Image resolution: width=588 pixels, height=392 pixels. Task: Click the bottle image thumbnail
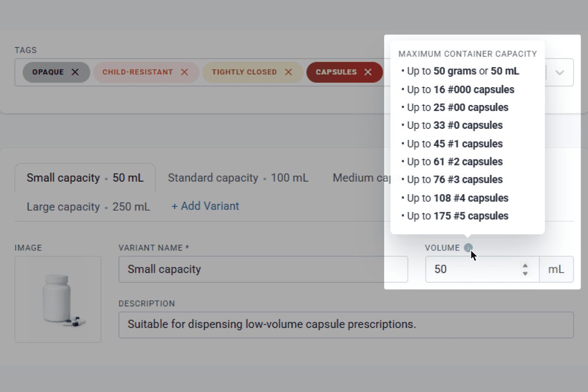58,299
